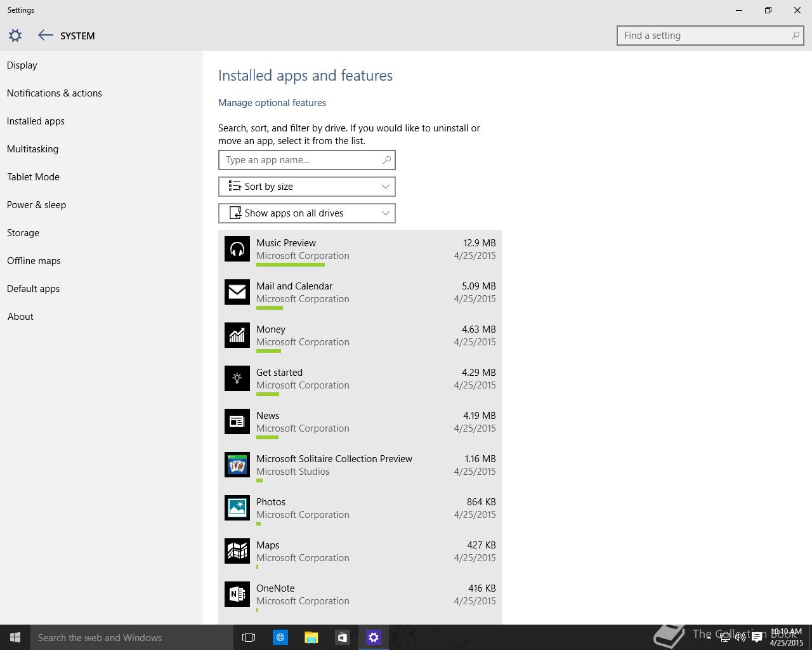
Task: Select Multitasking in the sidebar
Action: pyautogui.click(x=32, y=149)
